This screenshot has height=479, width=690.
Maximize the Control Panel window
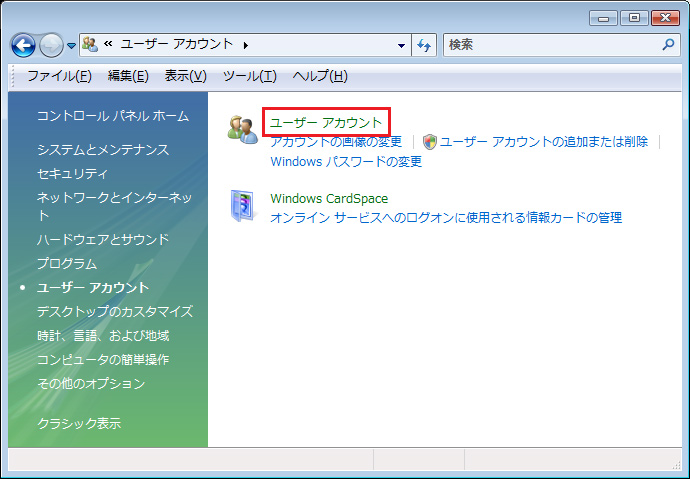click(x=634, y=18)
